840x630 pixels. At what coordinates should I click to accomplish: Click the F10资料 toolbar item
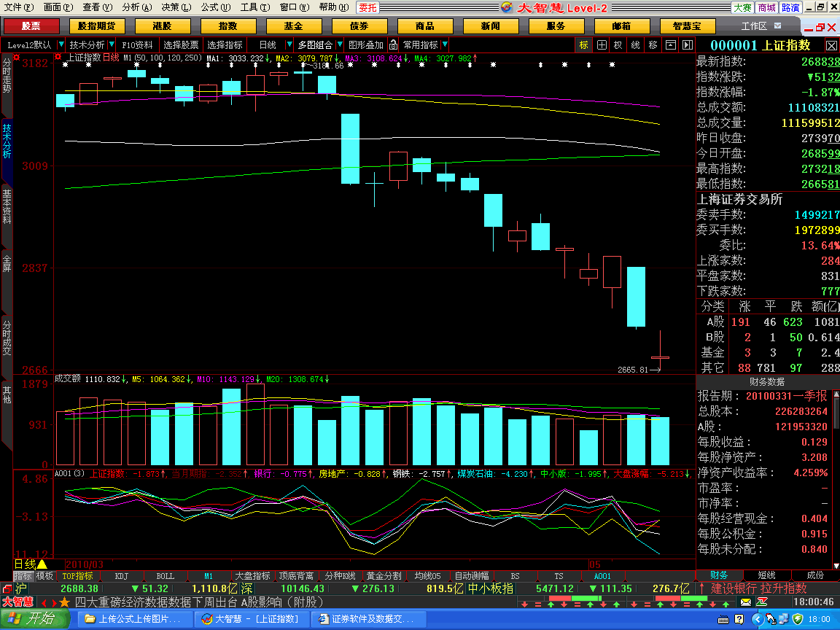point(137,44)
